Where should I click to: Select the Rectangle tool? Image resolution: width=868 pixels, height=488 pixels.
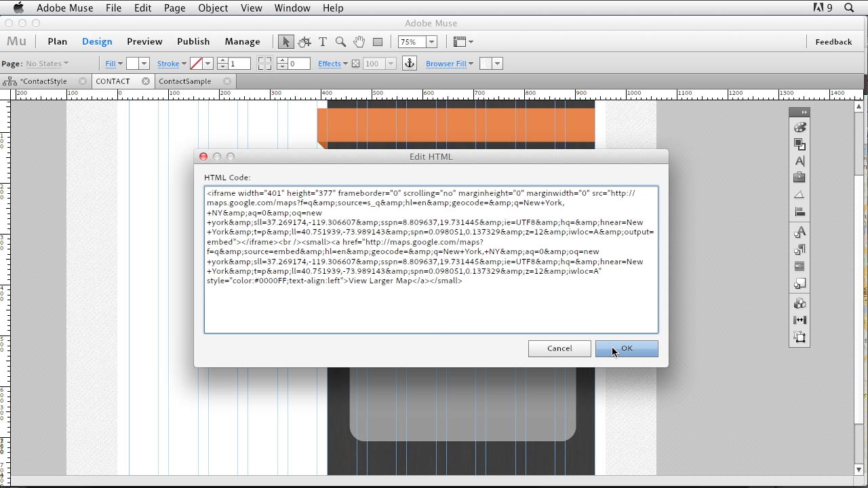pos(378,42)
